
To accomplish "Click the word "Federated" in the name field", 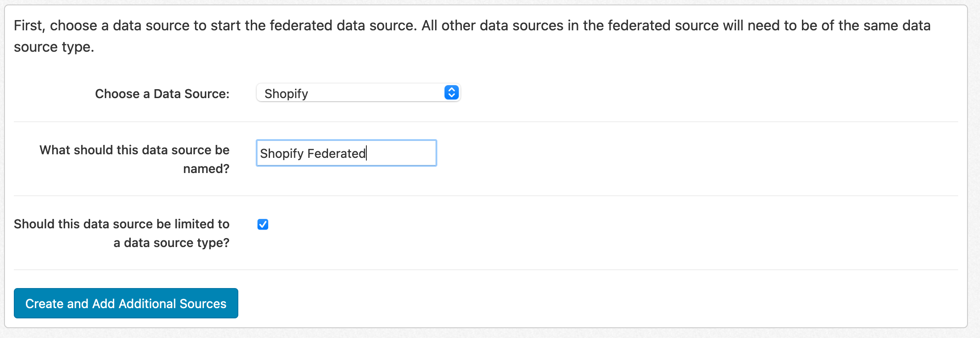I will [x=336, y=153].
